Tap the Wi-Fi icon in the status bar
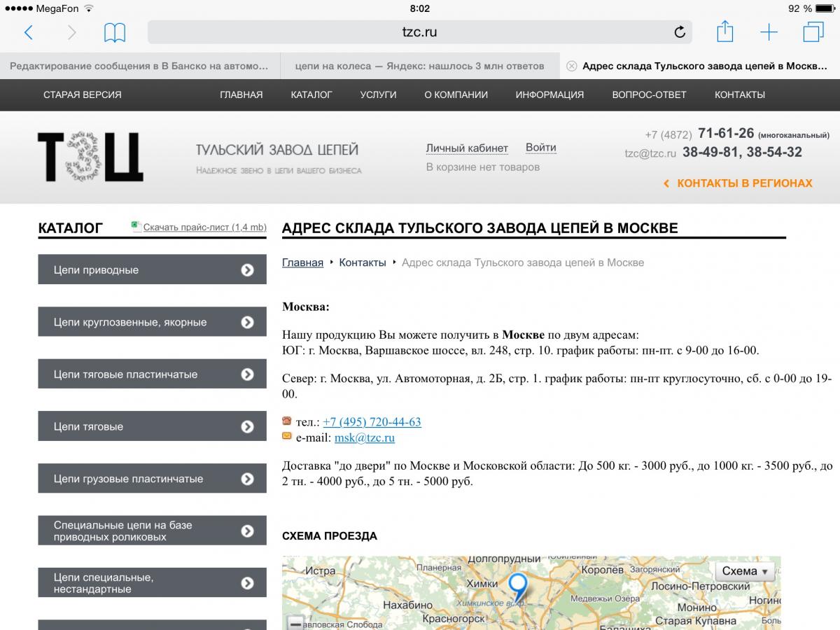 coord(88,8)
